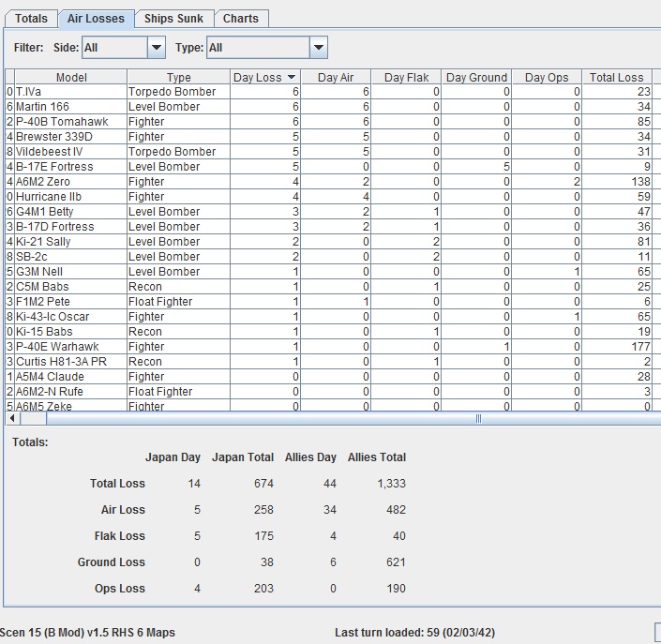Sort by the Day Air column header
The image size is (661, 644).
coord(336,78)
